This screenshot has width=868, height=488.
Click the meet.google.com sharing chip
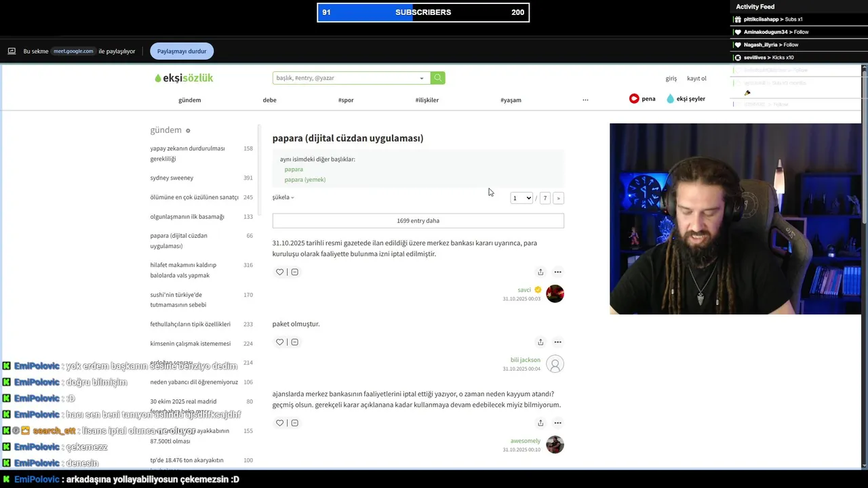73,52
